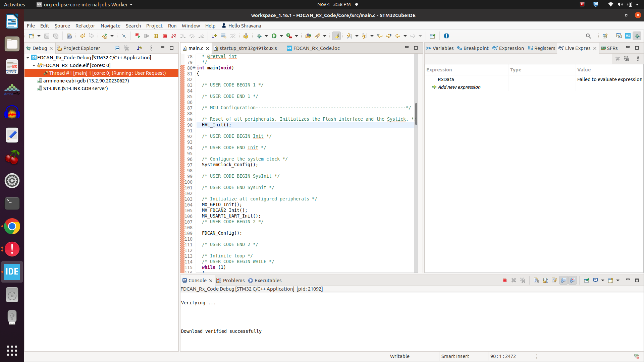
Task: Click the red Terminate toolbar icon
Action: click(x=165, y=36)
